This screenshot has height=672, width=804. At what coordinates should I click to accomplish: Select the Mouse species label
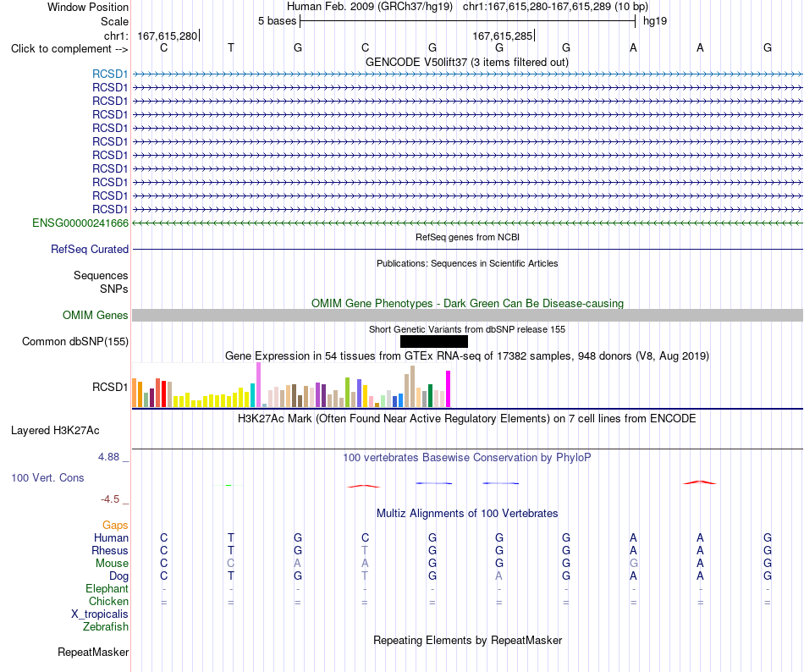(112, 564)
